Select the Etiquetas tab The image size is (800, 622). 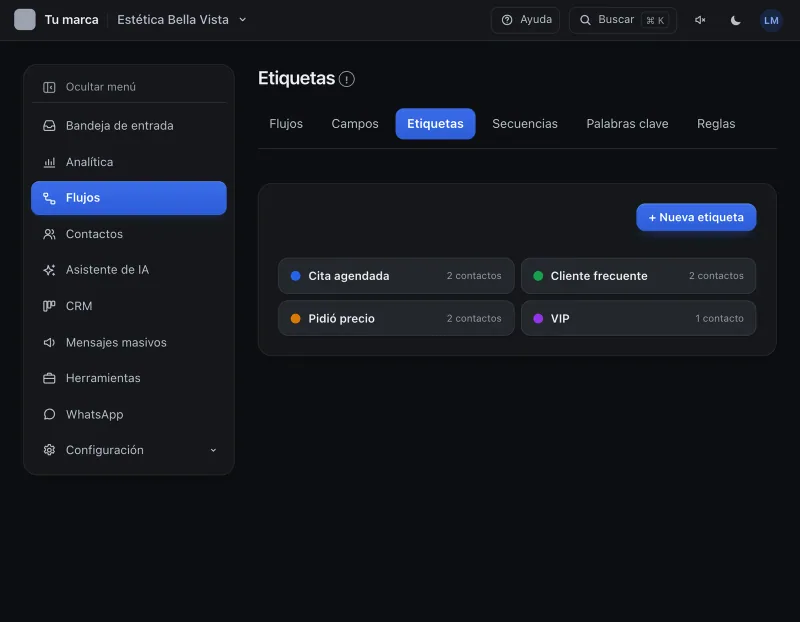tap(435, 124)
